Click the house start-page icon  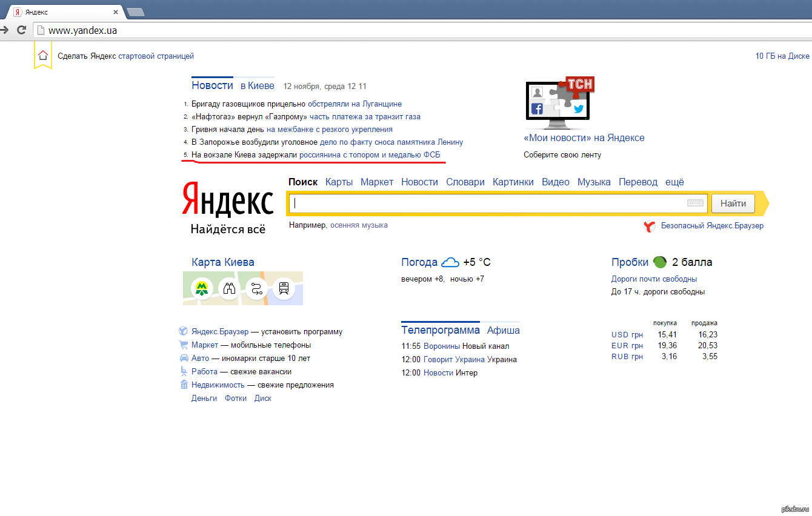point(42,55)
